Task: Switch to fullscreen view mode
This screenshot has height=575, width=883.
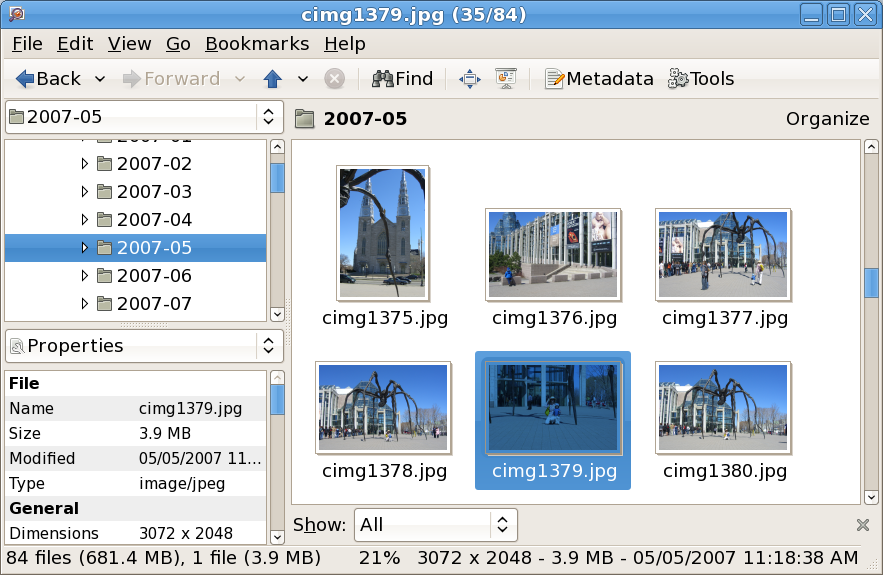Action: [x=469, y=79]
